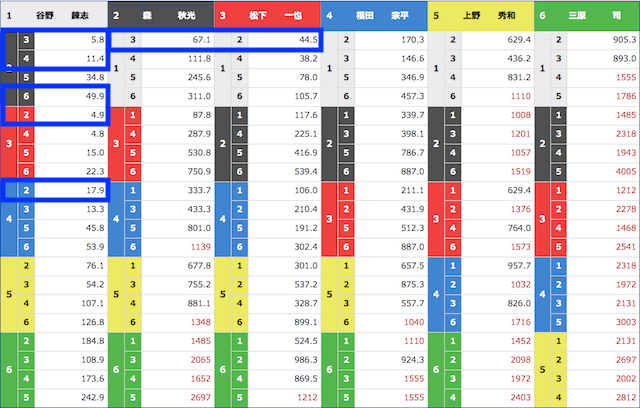Select the odds value 457.3

412,96
